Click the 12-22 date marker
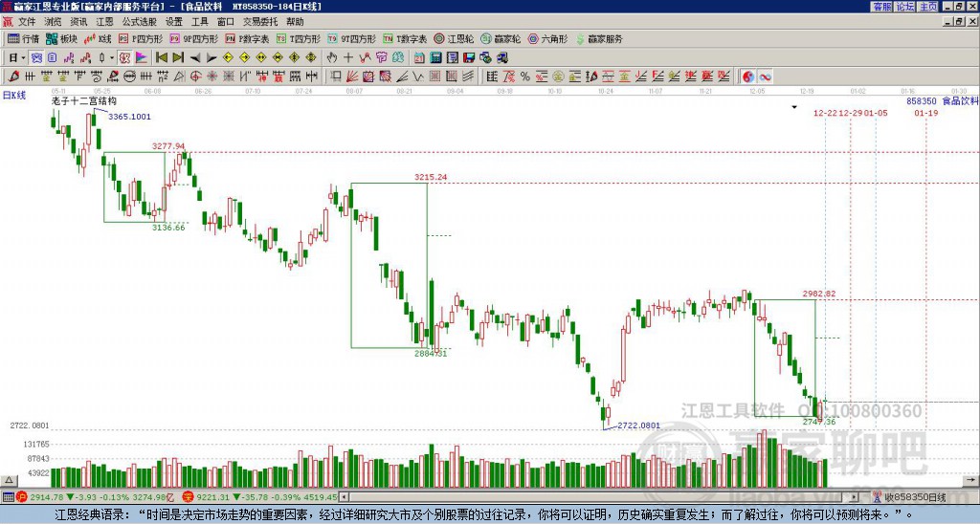 826,113
